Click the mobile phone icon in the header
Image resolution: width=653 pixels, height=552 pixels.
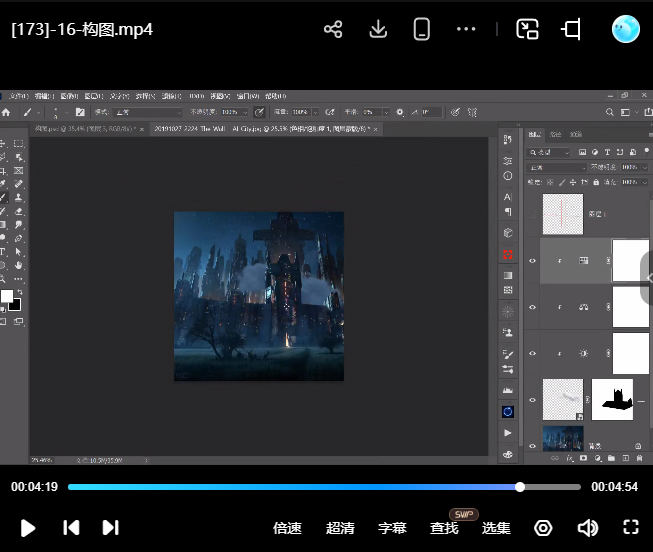point(422,29)
